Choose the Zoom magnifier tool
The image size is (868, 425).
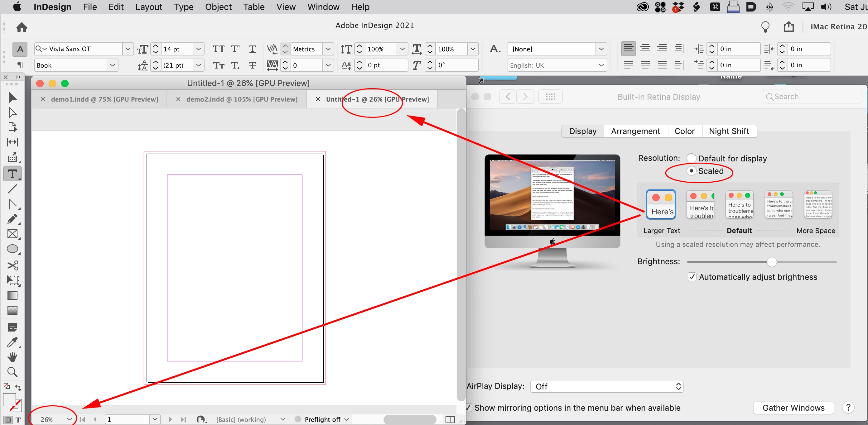tap(12, 372)
